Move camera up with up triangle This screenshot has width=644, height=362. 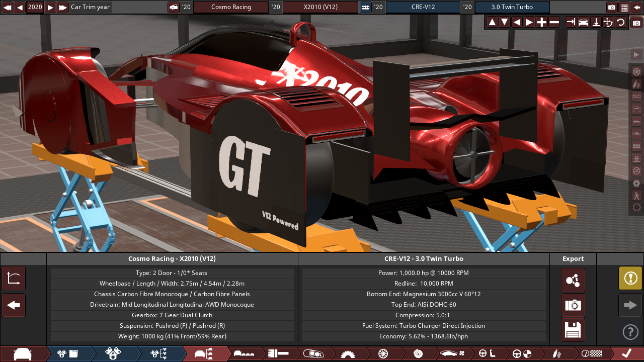(x=492, y=22)
